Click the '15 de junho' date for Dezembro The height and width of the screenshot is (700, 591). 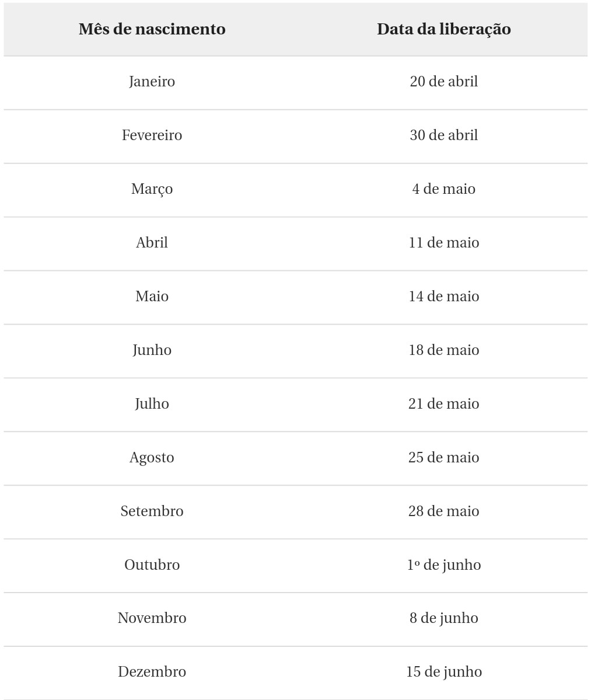[x=444, y=671]
